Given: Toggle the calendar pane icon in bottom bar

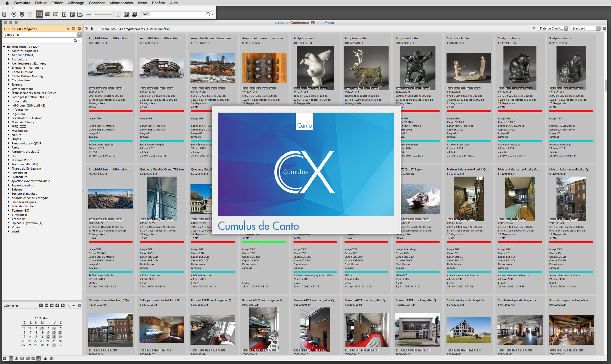Looking at the screenshot, I should click(x=39, y=358).
